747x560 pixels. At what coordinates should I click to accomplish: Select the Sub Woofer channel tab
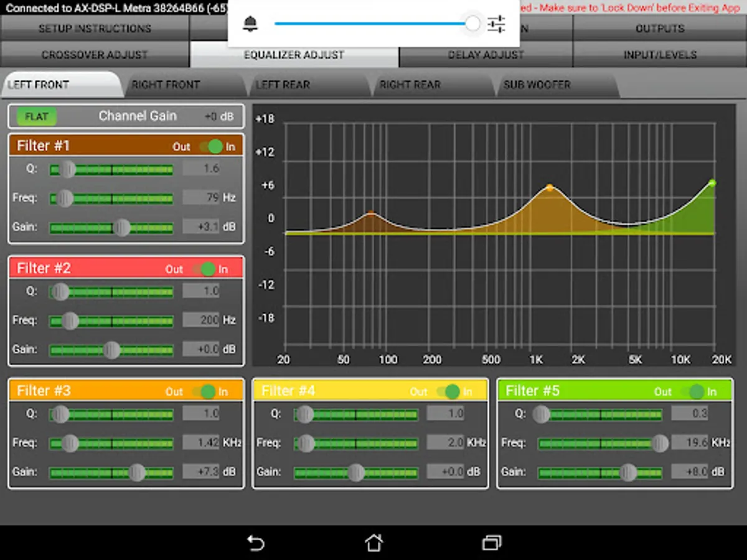(x=537, y=85)
